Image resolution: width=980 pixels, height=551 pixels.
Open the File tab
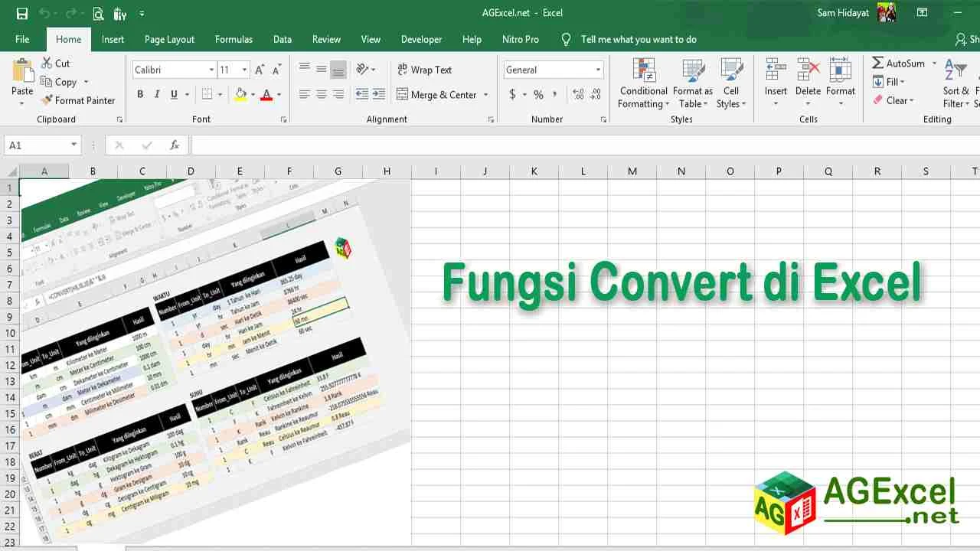click(22, 39)
